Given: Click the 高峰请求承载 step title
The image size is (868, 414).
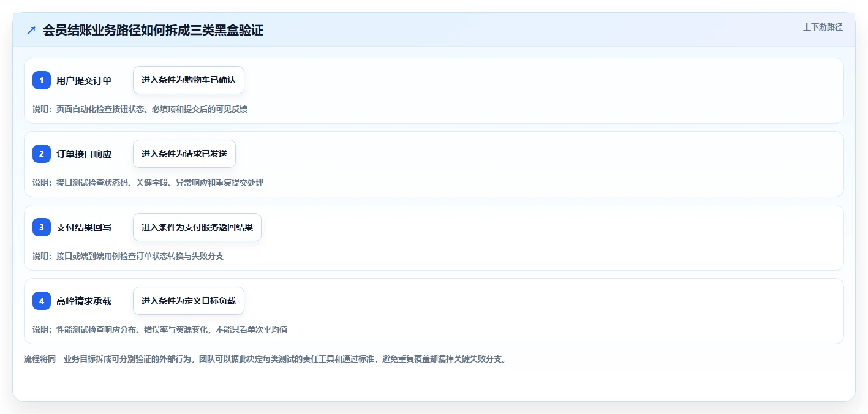Looking at the screenshot, I should [84, 301].
